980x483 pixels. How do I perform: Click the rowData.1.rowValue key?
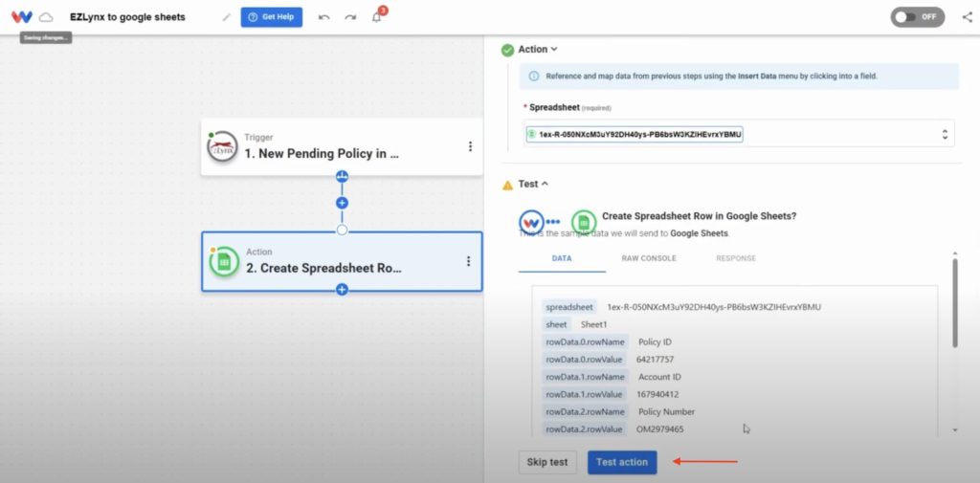(584, 394)
